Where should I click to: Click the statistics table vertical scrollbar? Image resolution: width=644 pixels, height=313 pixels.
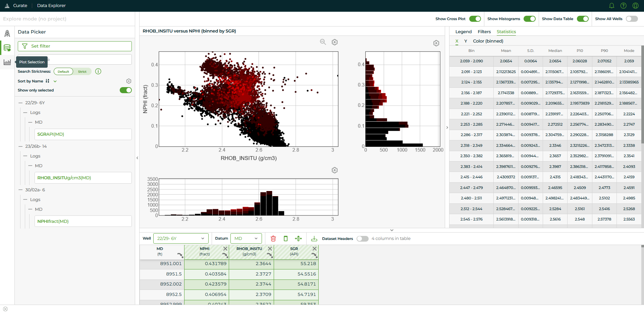point(642,95)
